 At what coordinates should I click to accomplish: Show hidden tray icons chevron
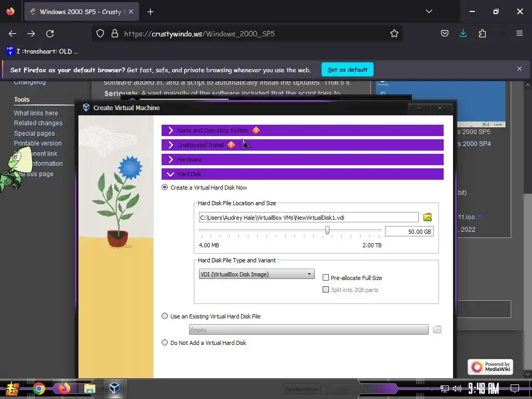click(x=432, y=389)
